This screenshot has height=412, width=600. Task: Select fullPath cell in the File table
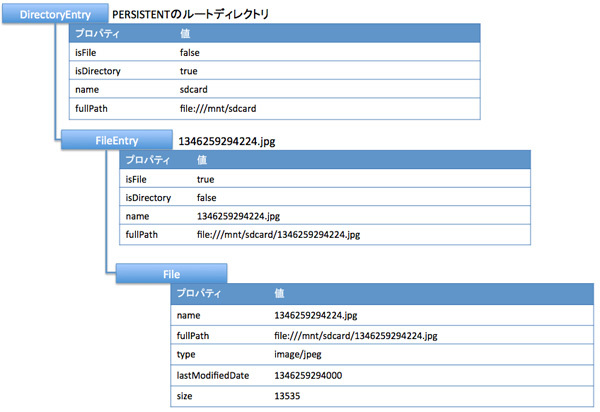tap(193, 336)
